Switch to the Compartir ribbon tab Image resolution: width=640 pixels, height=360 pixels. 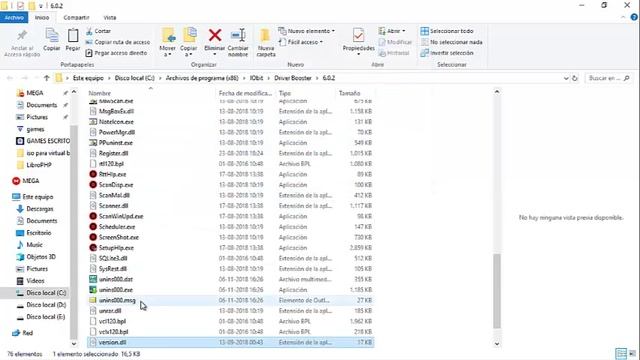point(76,18)
